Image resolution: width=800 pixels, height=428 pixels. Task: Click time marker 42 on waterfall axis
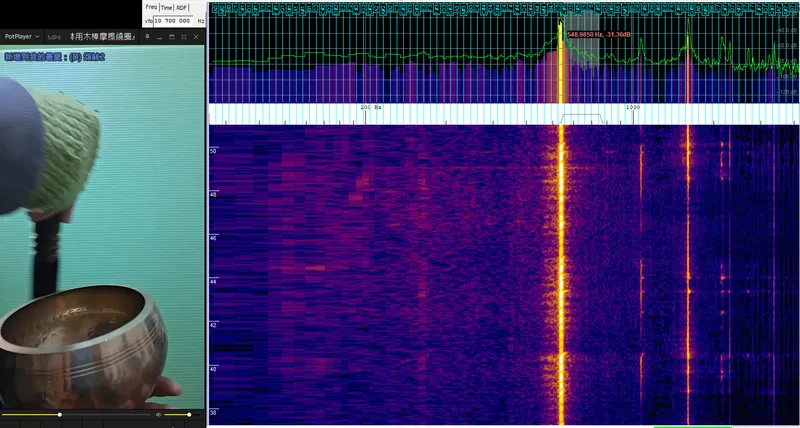pyautogui.click(x=213, y=325)
